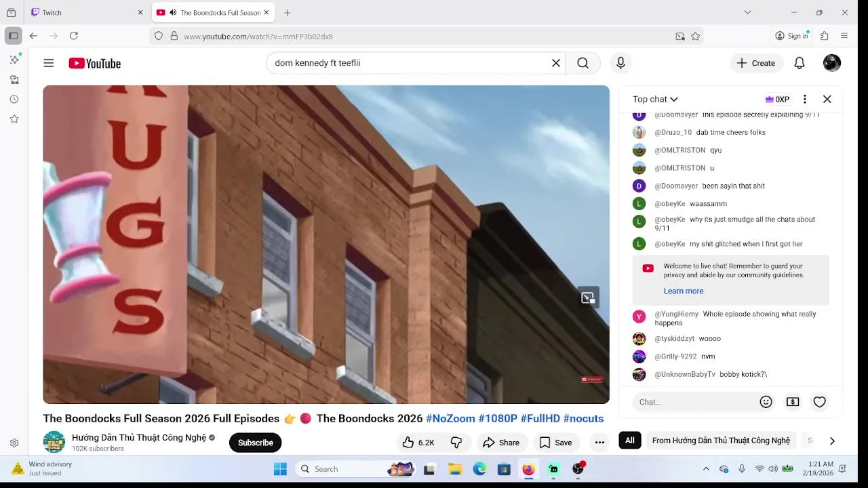868x488 pixels.
Task: Reload the current page
Action: click(74, 36)
